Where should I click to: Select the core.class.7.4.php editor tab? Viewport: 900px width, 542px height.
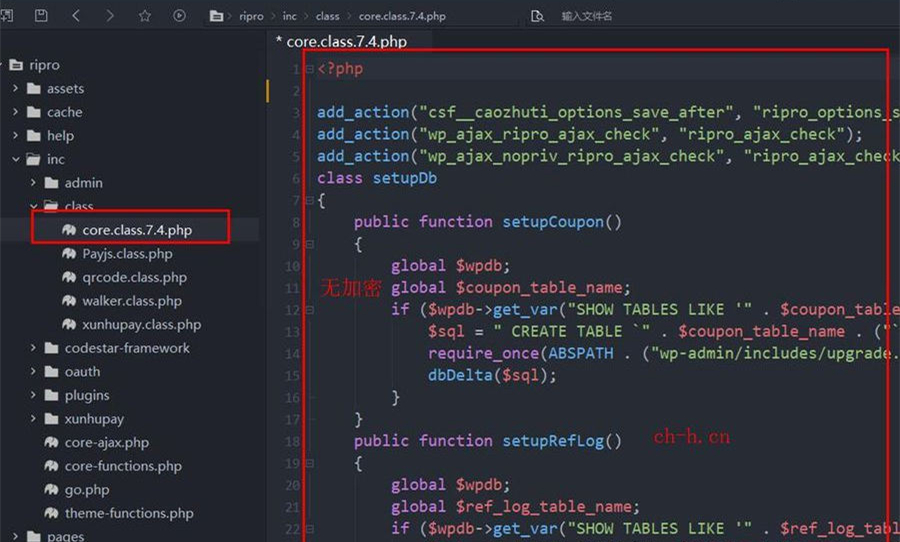pyautogui.click(x=341, y=42)
